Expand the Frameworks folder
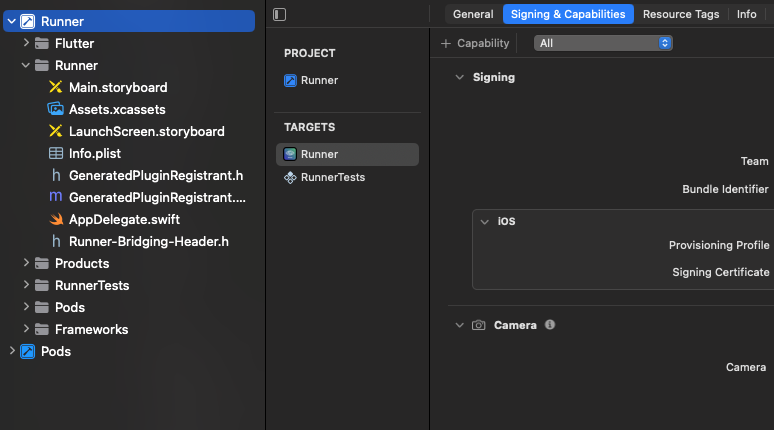774x430 pixels. 26,329
